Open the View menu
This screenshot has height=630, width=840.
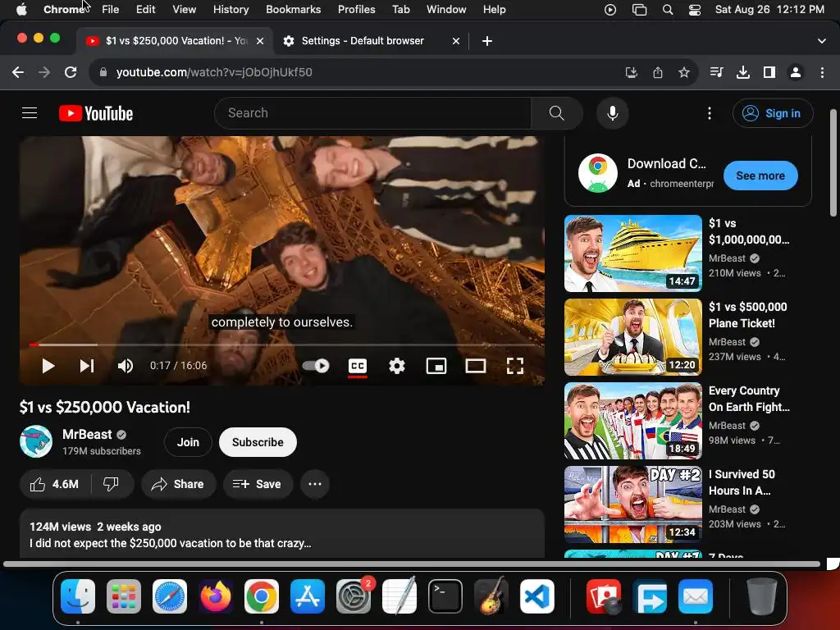click(x=184, y=9)
